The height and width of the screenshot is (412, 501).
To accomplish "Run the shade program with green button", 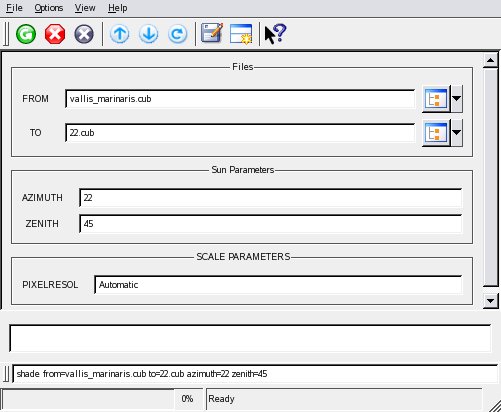I will coord(26,34).
